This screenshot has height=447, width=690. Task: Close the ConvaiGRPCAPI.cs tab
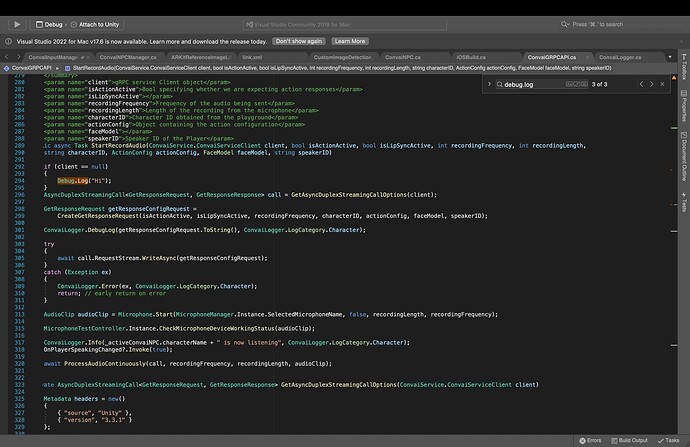(x=587, y=57)
